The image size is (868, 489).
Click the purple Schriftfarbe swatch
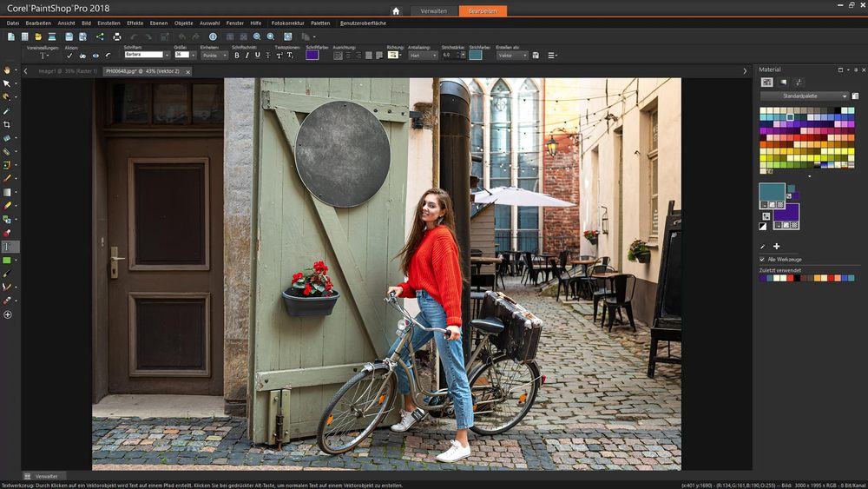[x=312, y=56]
